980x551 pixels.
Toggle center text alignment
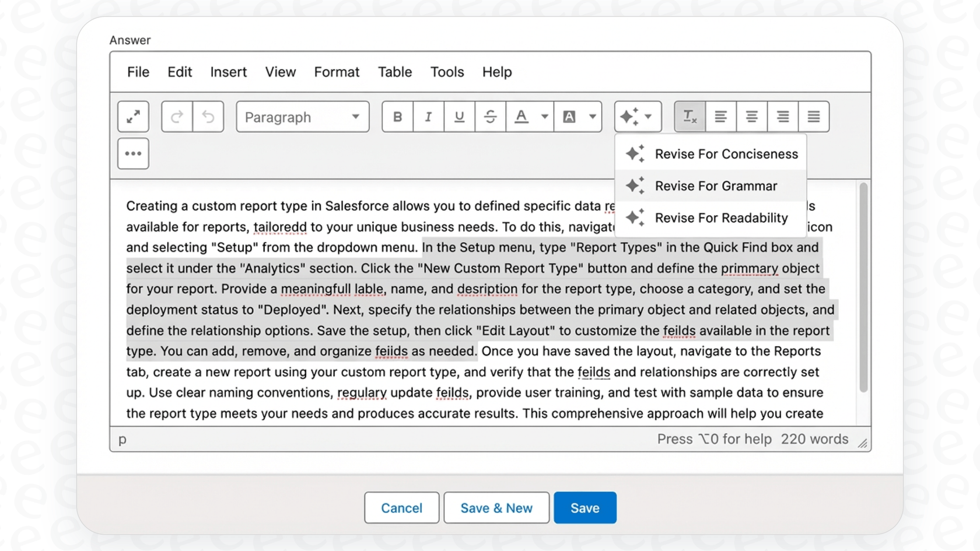751,117
